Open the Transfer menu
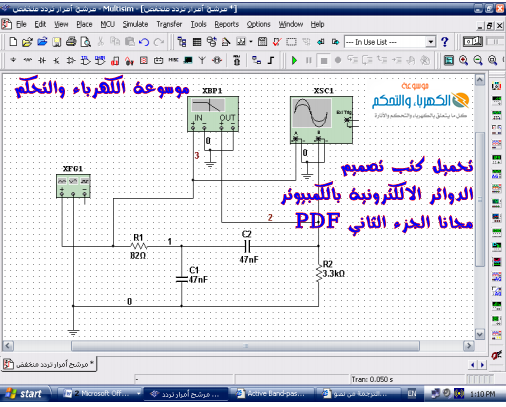The image size is (506, 407). pyautogui.click(x=169, y=24)
